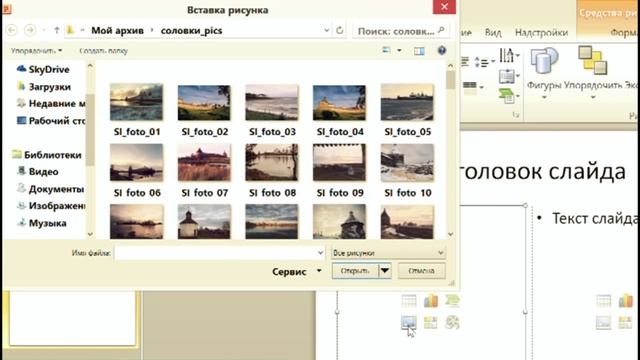Click insert chart icon in left placeholder
The height and width of the screenshot is (360, 640).
pos(431,301)
